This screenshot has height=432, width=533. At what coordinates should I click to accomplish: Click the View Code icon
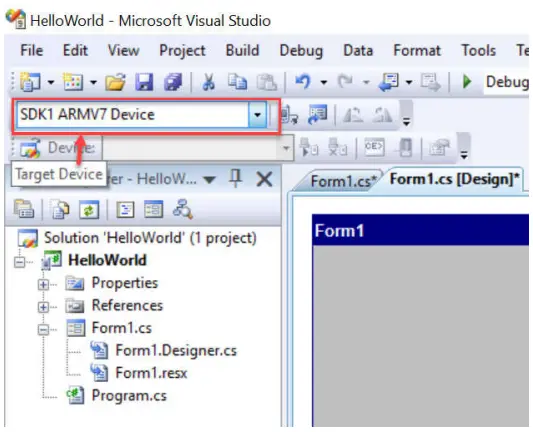point(125,209)
